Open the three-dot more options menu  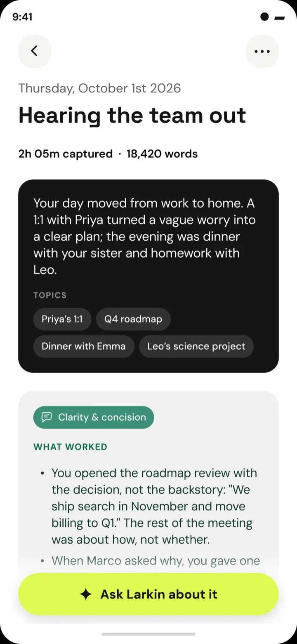(x=262, y=51)
